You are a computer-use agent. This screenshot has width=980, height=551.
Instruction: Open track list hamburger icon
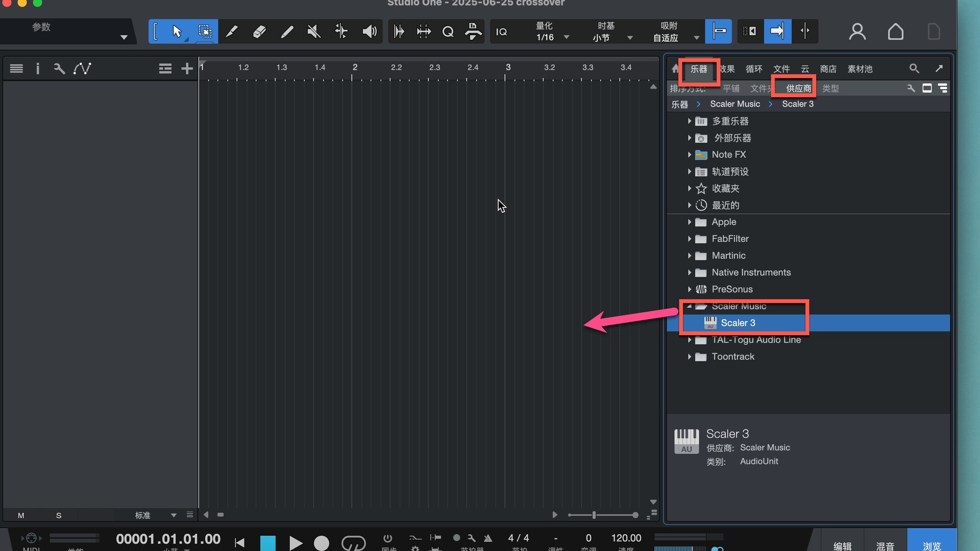[x=16, y=68]
